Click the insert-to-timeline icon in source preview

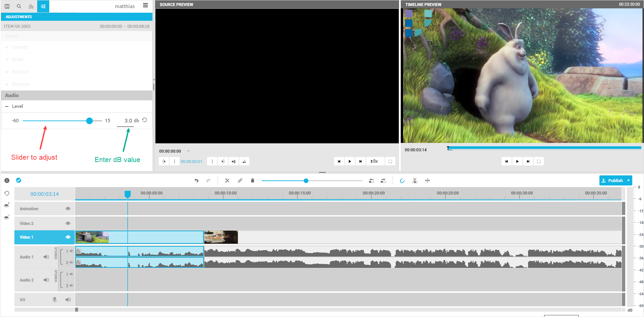coord(244,161)
